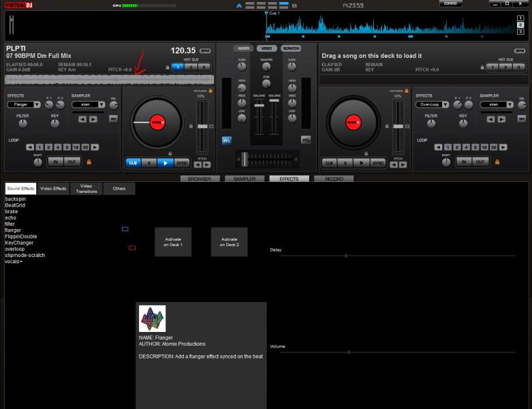Click Flanger effect name on left deck
Screen dimensions: 532x409
(20, 104)
